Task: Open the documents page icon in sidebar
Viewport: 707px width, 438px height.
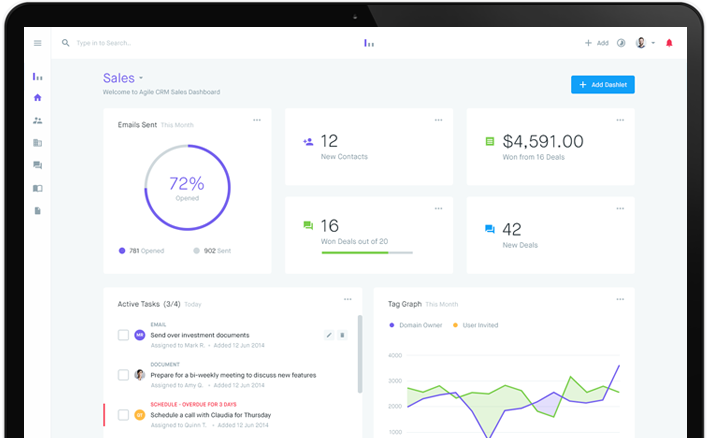Action: (x=38, y=210)
